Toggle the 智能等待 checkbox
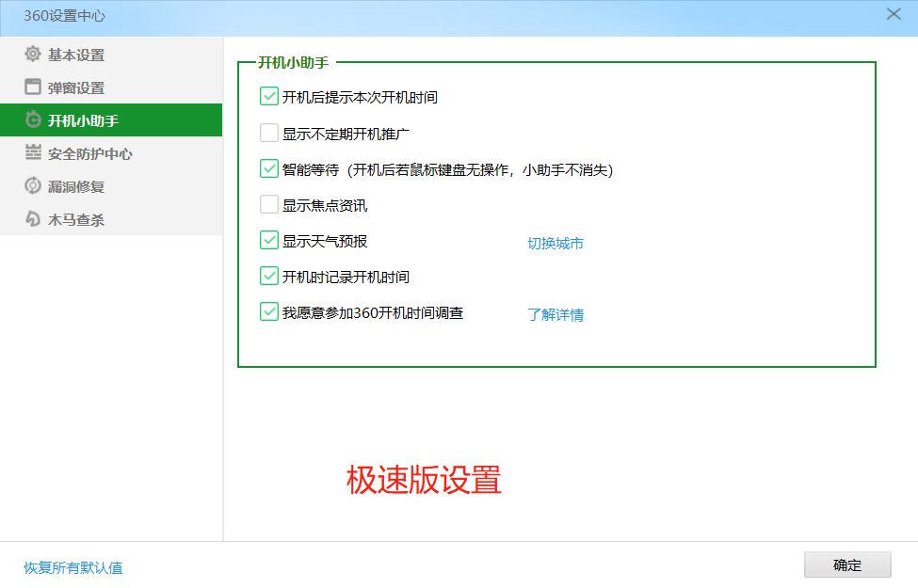Viewport: 918px width, 588px height. coord(268,169)
